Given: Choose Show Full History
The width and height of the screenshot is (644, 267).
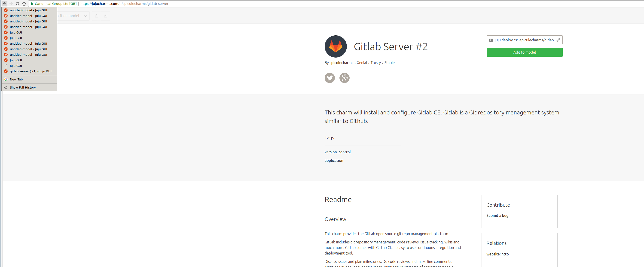Looking at the screenshot, I should coord(30,88).
